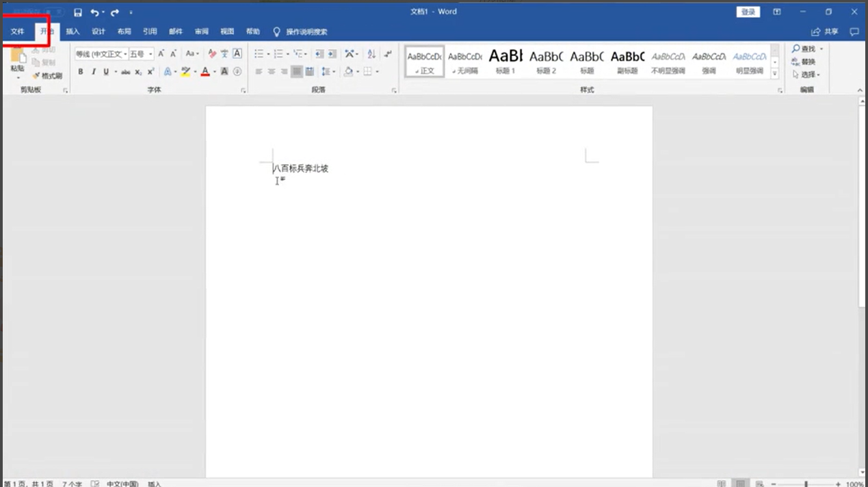Toggle Bold formatting
The height and width of the screenshot is (487, 868).
80,72
